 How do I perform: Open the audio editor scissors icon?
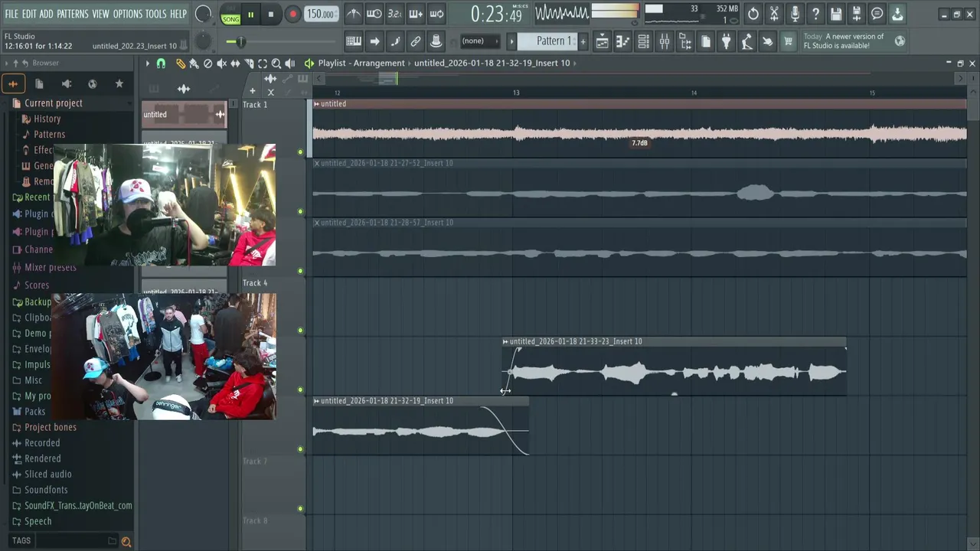[x=774, y=14]
